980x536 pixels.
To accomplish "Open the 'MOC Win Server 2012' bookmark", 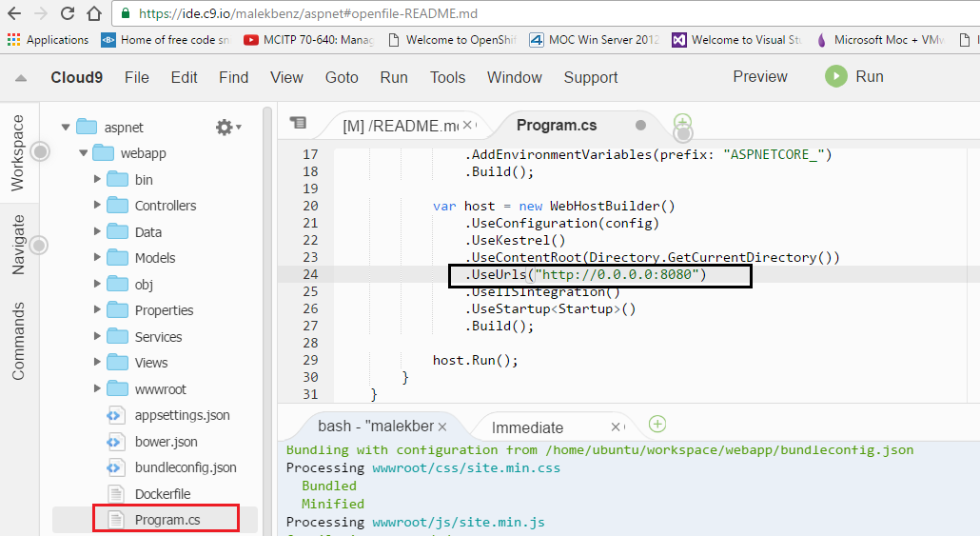I will 595,40.
